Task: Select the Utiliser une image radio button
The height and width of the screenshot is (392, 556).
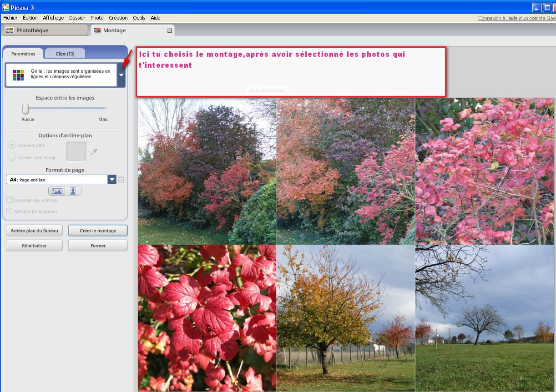Action: pyautogui.click(x=12, y=157)
